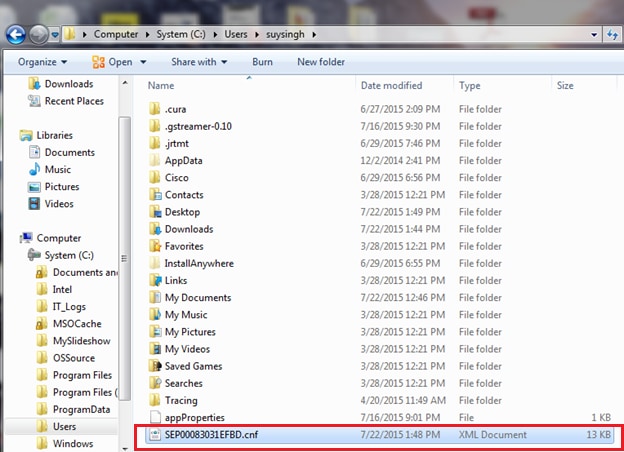The image size is (624, 452).
Task: Click the Cisco folder icon
Action: pos(154,177)
